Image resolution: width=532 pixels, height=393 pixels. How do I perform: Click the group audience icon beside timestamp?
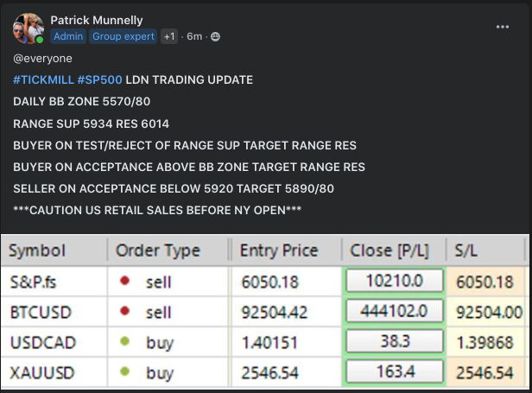[x=215, y=36]
